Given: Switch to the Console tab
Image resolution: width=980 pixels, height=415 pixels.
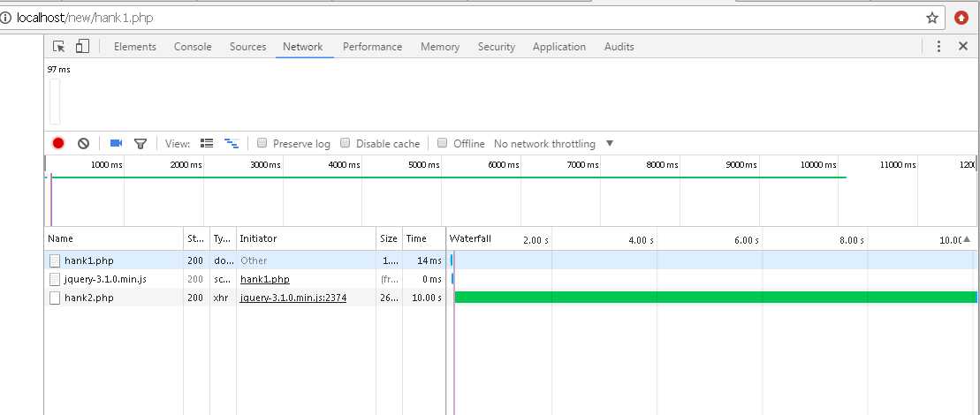Looking at the screenshot, I should click(x=193, y=47).
